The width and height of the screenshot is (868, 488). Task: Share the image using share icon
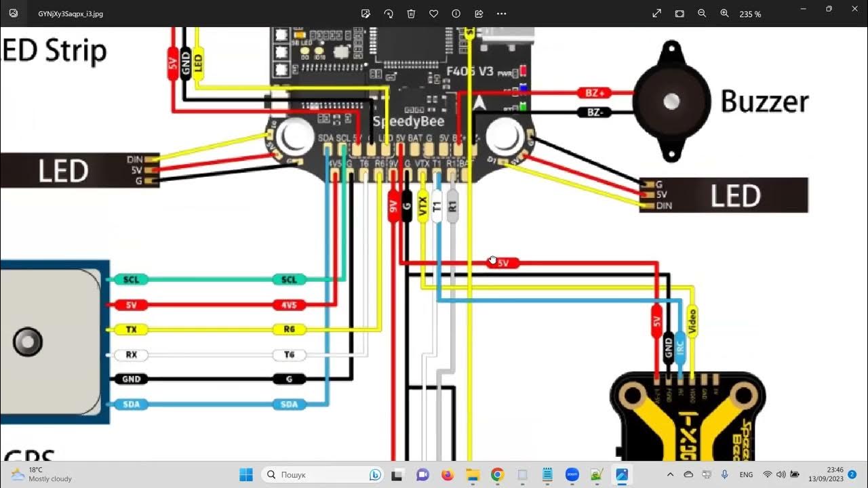click(479, 14)
